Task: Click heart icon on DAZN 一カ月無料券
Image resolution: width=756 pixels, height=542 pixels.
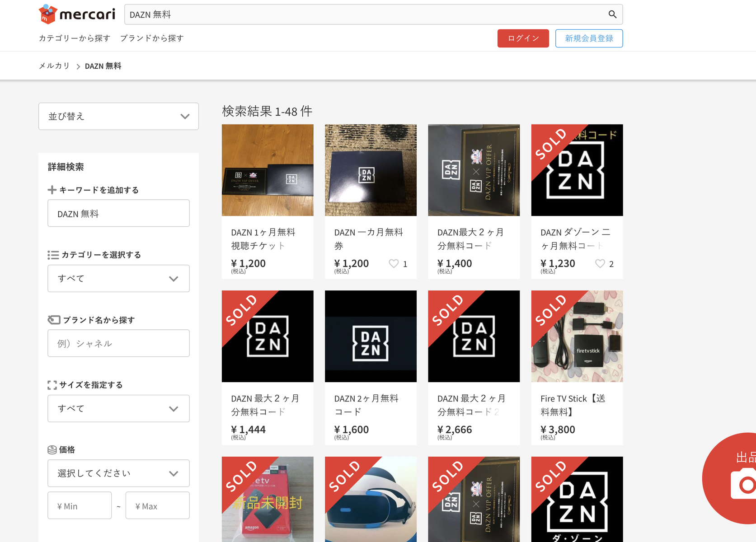Action: click(394, 264)
